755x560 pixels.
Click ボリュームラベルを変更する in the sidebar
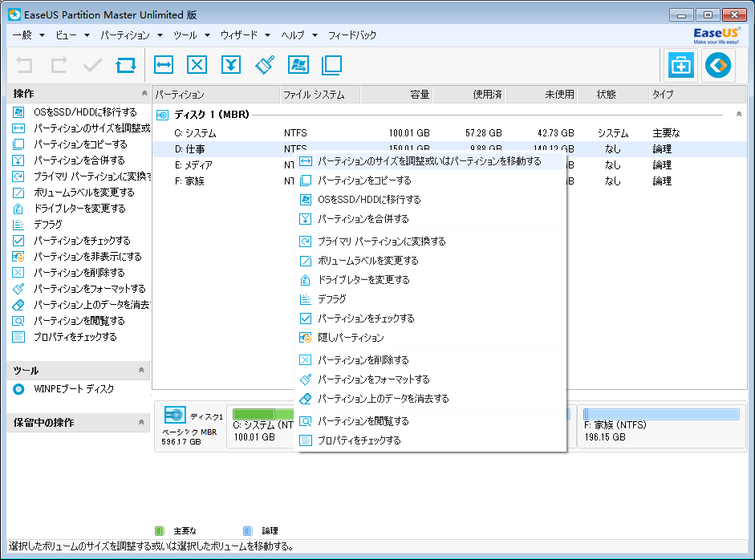click(x=84, y=192)
